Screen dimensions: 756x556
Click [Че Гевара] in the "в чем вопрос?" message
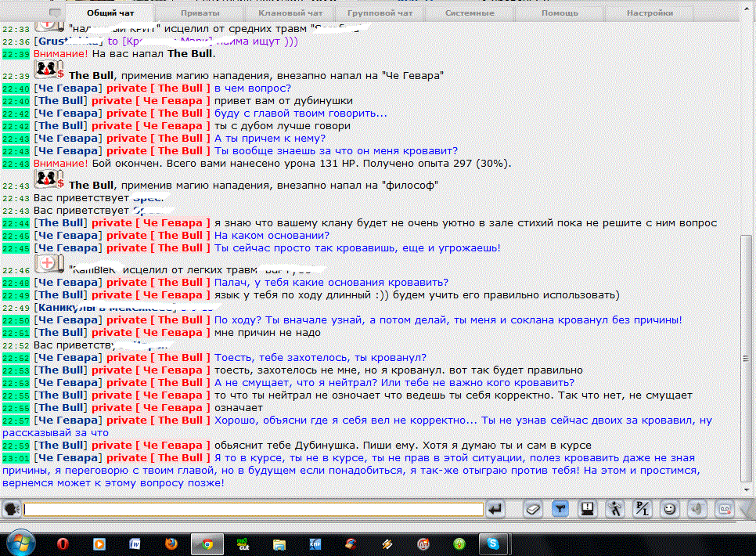(x=68, y=88)
